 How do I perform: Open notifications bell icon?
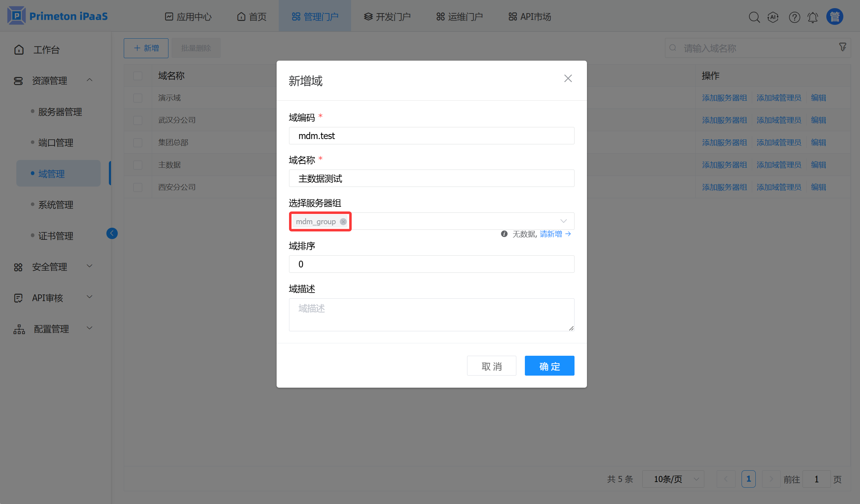813,17
